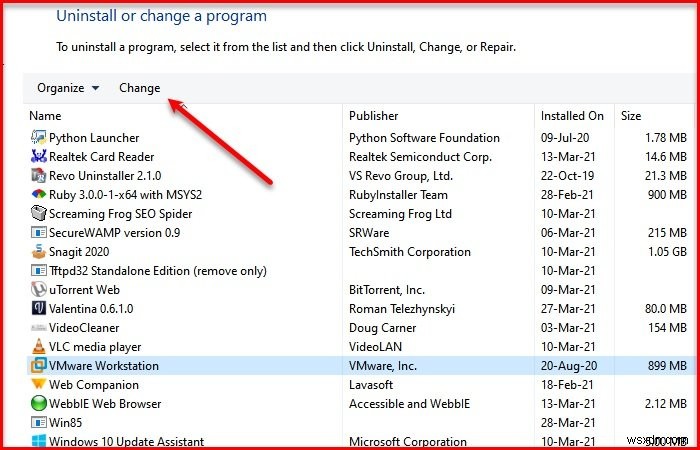This screenshot has width=700, height=450.
Task: Click publisher RubyInstaller Team
Action: [398, 195]
